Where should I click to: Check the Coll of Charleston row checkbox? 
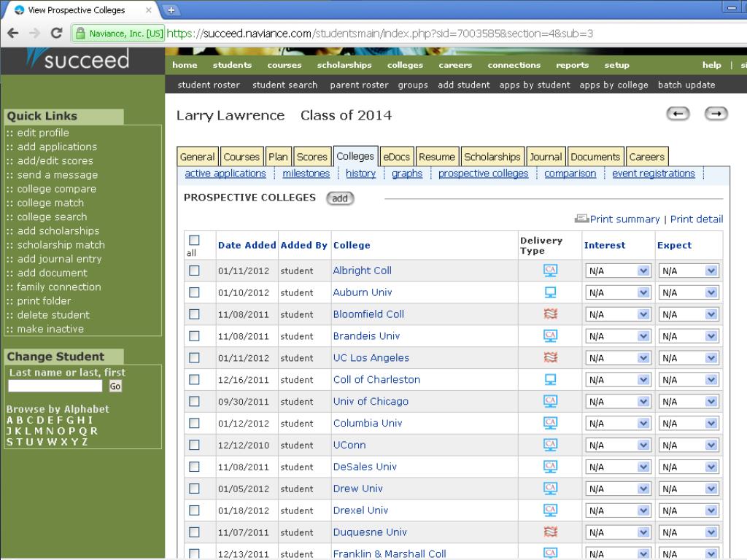194,379
